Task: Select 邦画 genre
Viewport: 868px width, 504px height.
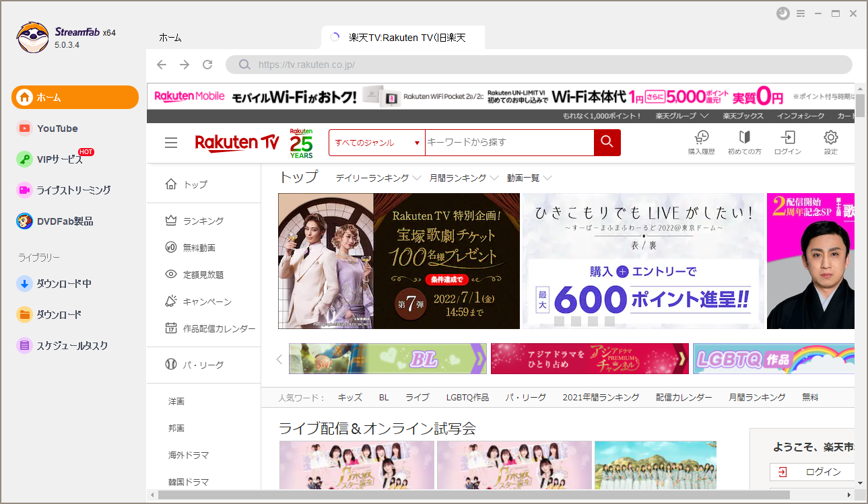Action: tap(176, 428)
